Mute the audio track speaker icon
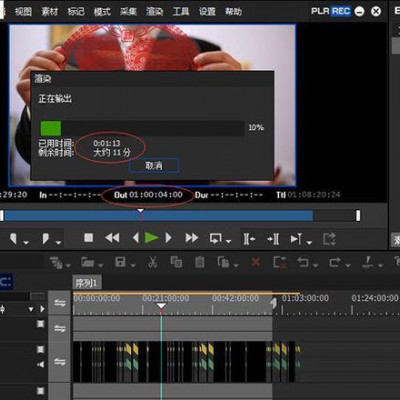Viewport: 400px width, 400px height. click(x=41, y=364)
